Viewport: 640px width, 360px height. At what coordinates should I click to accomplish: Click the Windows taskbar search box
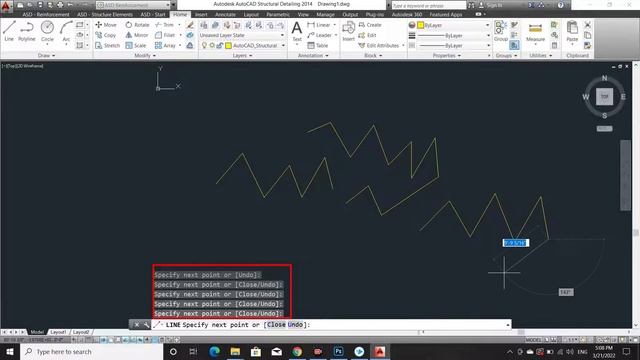tap(92, 351)
